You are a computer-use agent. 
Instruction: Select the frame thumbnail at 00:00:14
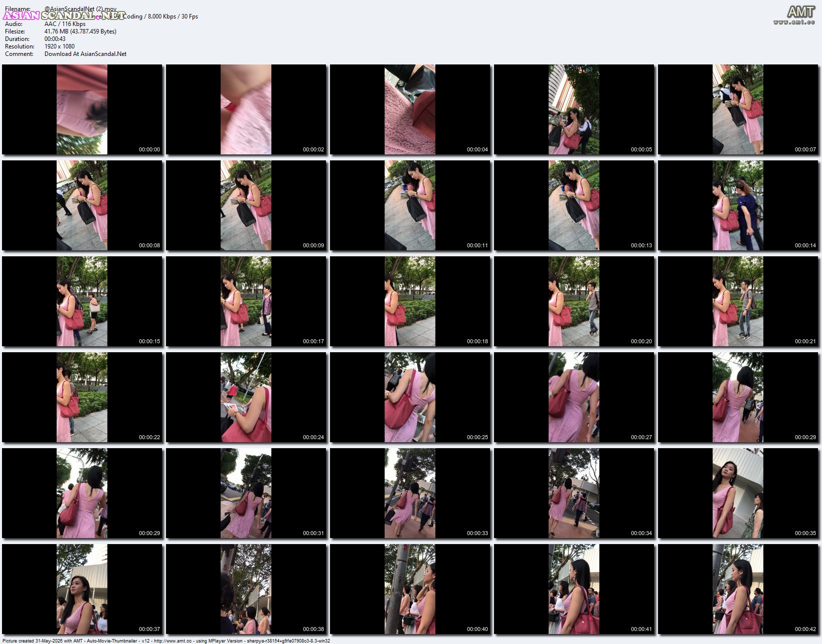[x=738, y=205]
